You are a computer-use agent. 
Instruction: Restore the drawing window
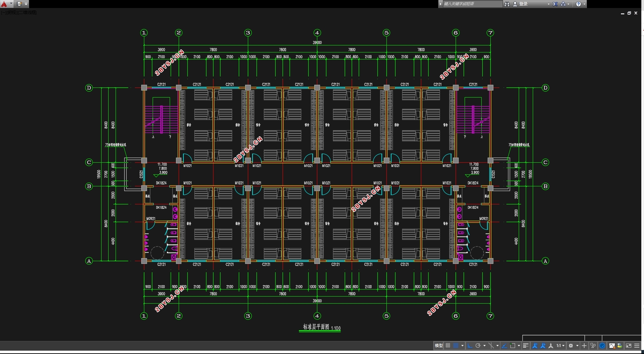629,13
